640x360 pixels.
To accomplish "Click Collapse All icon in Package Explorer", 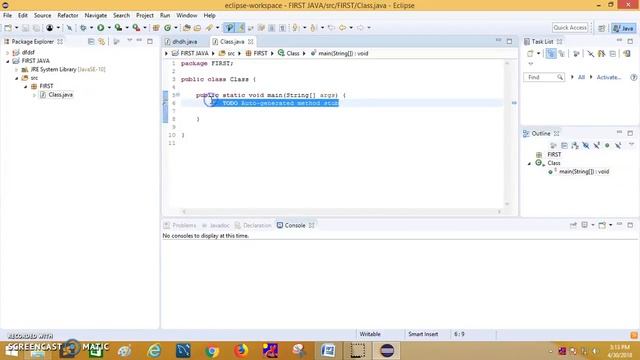I will click(x=91, y=42).
